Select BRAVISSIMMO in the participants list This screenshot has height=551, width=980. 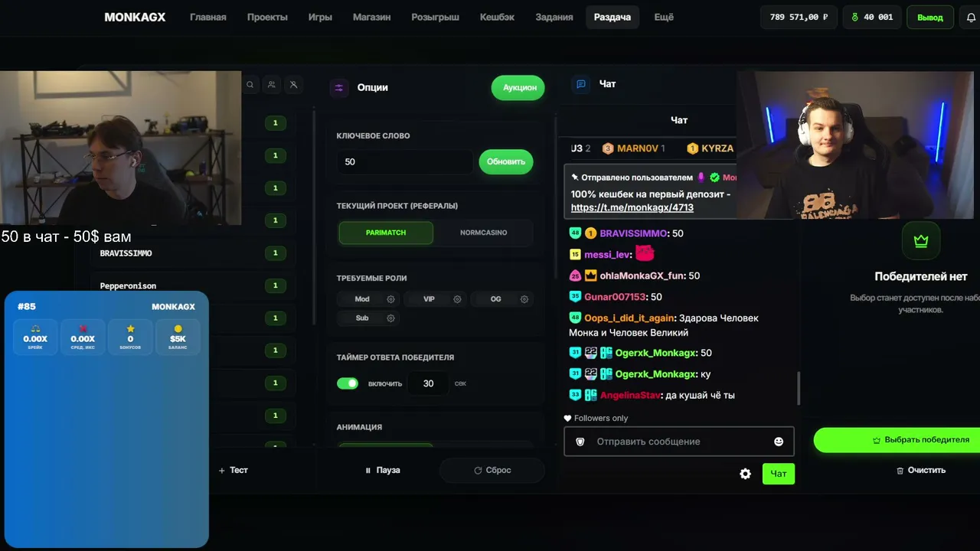coord(126,253)
